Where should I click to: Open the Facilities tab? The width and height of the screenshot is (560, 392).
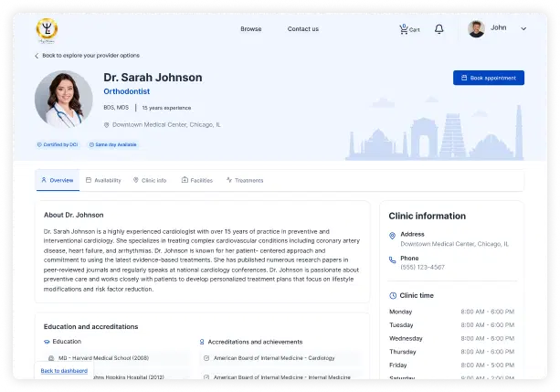[196, 180]
